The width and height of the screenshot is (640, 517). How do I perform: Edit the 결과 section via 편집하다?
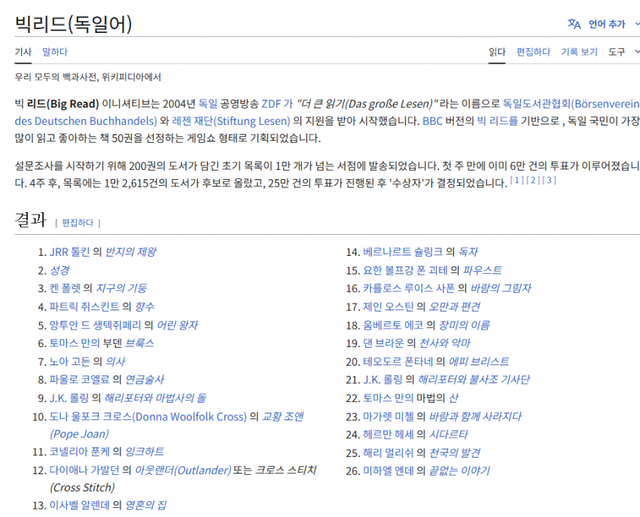78,222
